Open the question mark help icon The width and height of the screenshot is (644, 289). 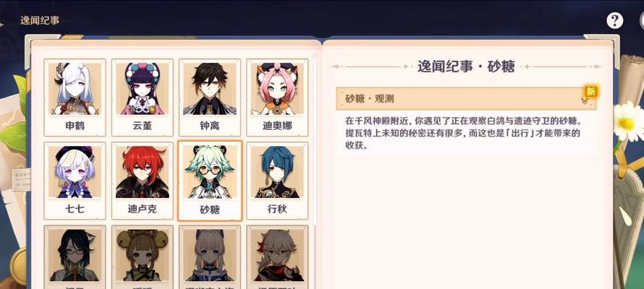click(x=614, y=20)
